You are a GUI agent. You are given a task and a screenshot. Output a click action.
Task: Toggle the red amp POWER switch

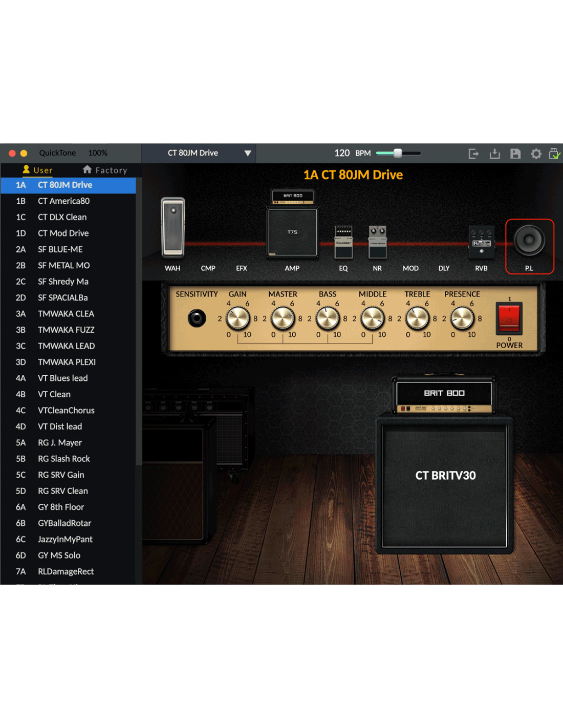509,317
